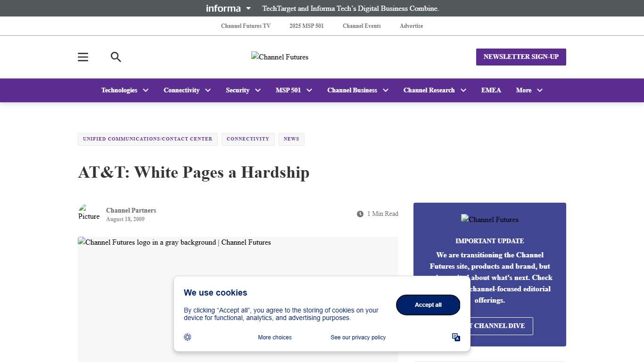Click the search magnifier icon
The width and height of the screenshot is (644, 362).
(x=116, y=57)
